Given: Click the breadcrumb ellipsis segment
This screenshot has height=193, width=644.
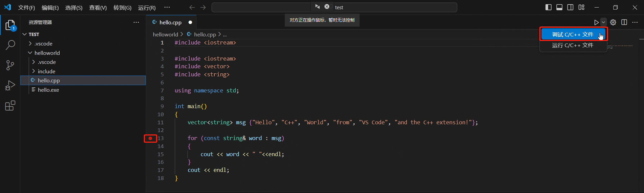Looking at the screenshot, I should [x=225, y=35].
